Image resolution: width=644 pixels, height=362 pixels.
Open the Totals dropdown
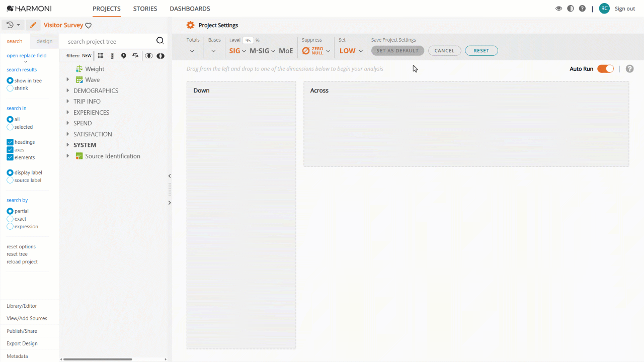pos(192,51)
